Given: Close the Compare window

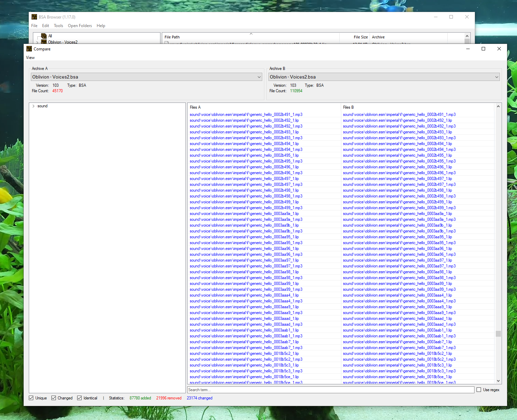Looking at the screenshot, I should [499, 49].
